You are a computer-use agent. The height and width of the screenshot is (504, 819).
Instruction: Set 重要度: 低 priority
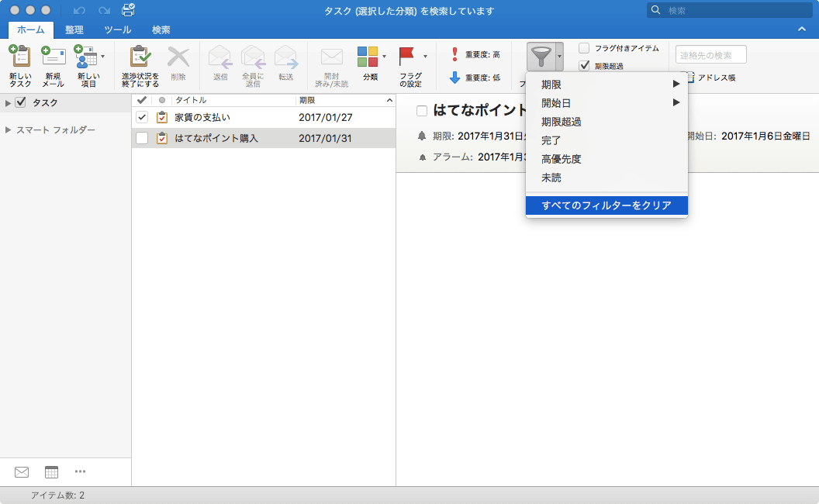pos(475,78)
